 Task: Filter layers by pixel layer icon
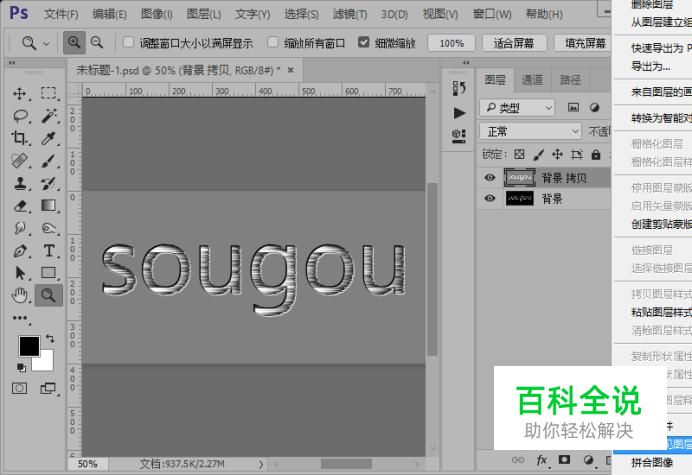(573, 107)
